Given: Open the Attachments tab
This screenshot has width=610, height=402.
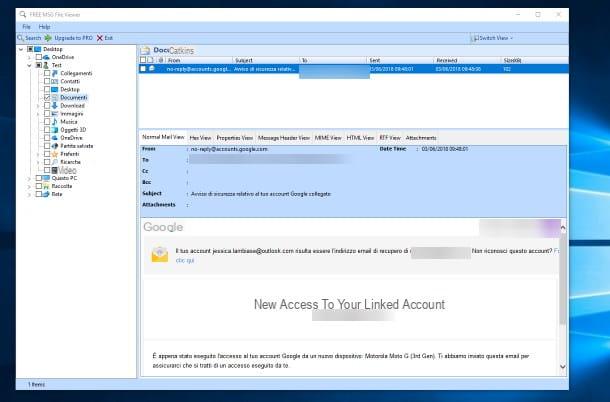Looking at the screenshot, I should click(421, 138).
